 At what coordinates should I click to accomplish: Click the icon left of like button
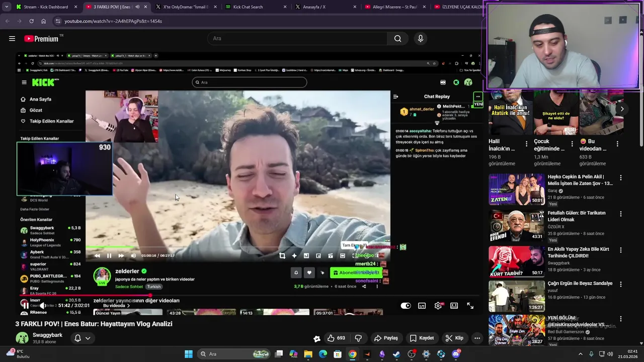(x=317, y=338)
